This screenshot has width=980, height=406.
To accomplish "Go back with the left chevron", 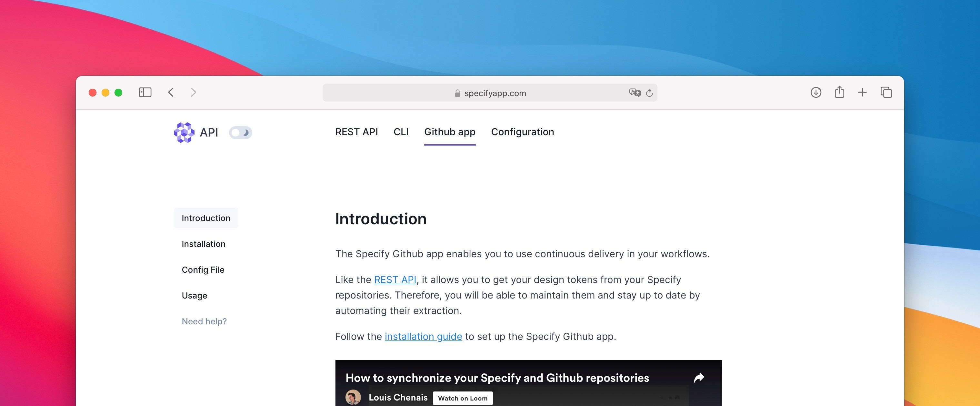I will [171, 92].
